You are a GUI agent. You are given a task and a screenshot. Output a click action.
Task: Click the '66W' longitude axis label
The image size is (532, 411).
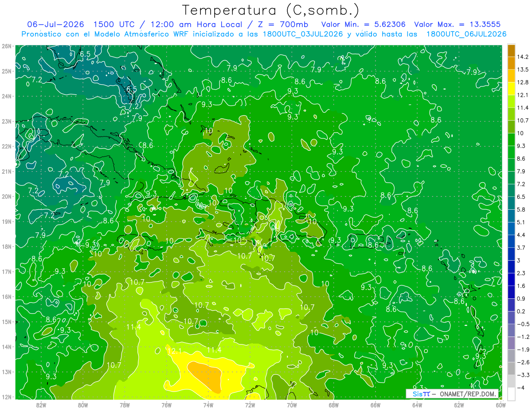point(376,405)
